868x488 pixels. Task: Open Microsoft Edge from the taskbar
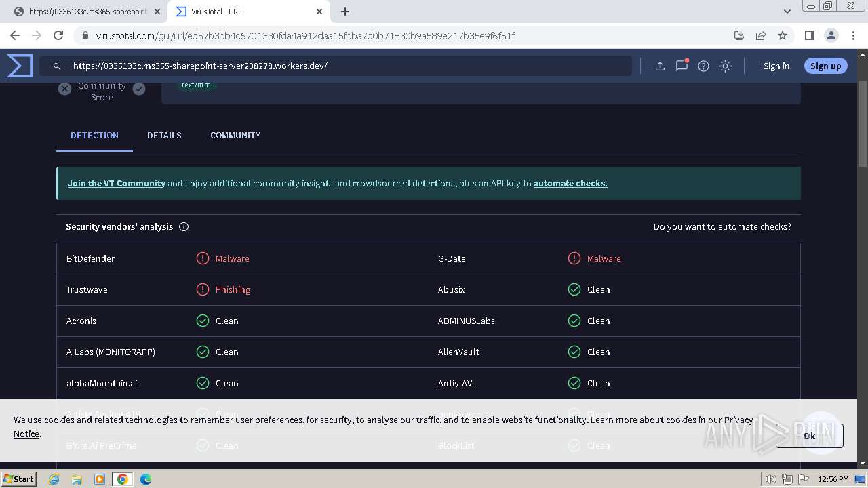click(x=145, y=479)
